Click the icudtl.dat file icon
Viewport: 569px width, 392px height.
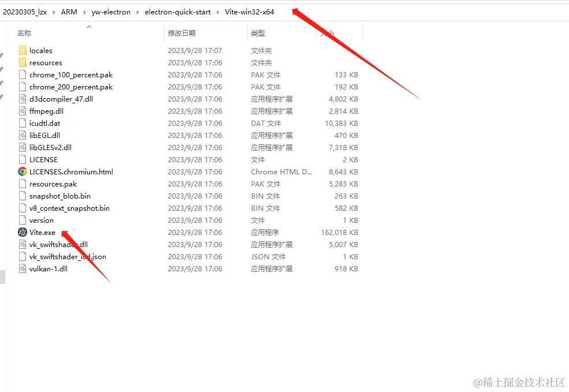pos(23,123)
